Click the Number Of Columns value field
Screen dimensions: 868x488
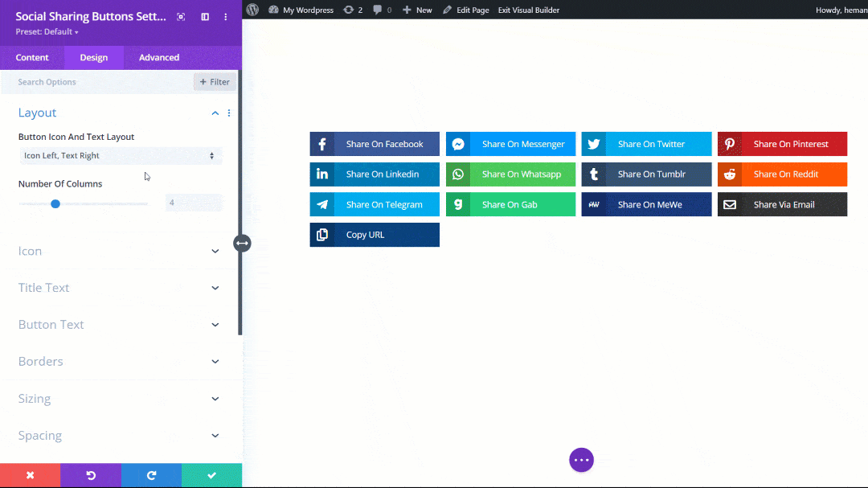pyautogui.click(x=194, y=203)
